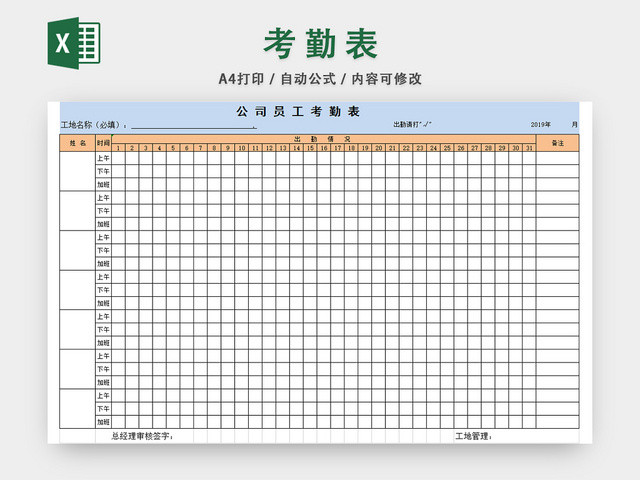Choose day column header 25
640x480 pixels.
pyautogui.click(x=447, y=148)
